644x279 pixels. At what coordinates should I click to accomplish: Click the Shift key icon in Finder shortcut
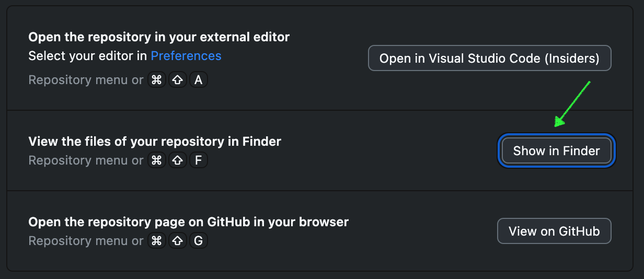tap(177, 160)
